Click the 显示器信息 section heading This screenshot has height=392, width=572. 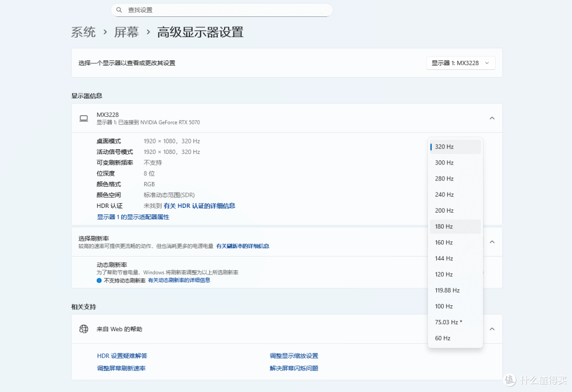tap(87, 96)
